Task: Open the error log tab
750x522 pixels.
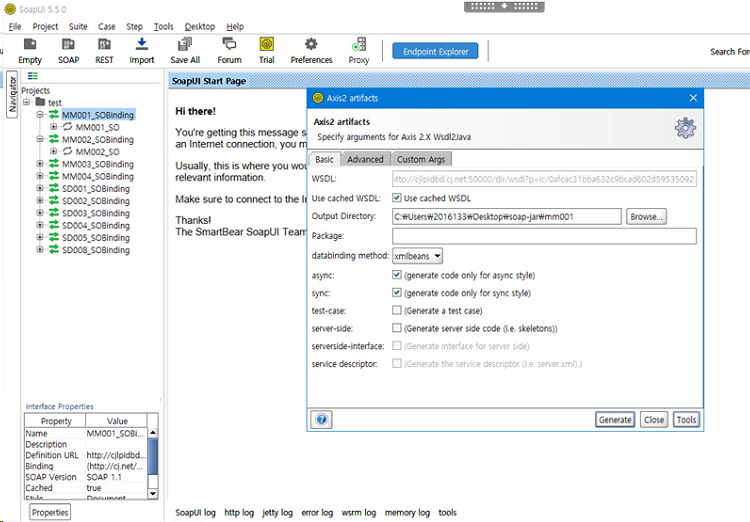Action: pyautogui.click(x=317, y=512)
